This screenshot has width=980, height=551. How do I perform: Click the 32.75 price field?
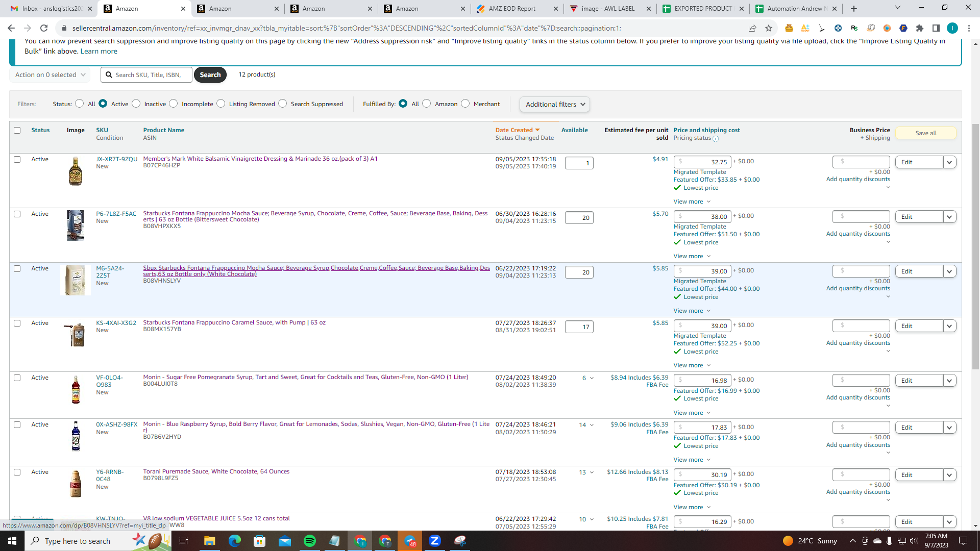click(x=702, y=162)
